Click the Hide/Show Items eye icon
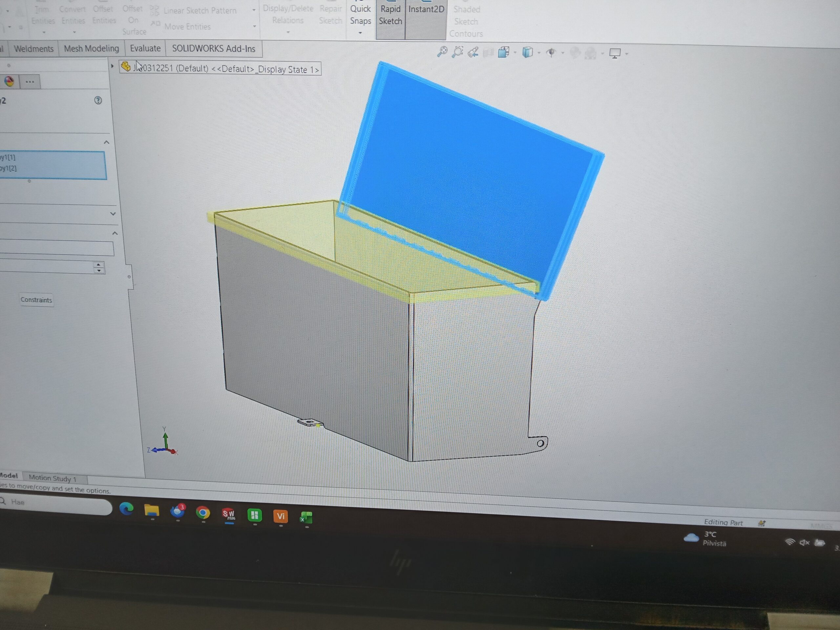 [551, 52]
